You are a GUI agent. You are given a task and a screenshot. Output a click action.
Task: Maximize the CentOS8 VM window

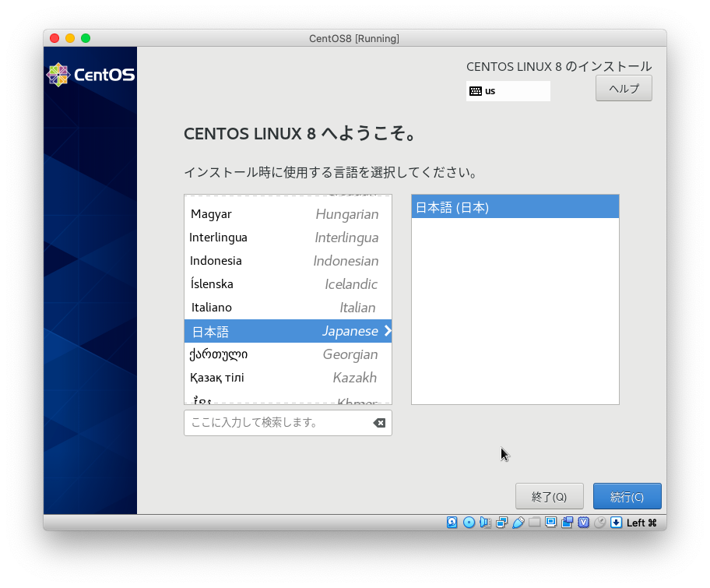[86, 38]
